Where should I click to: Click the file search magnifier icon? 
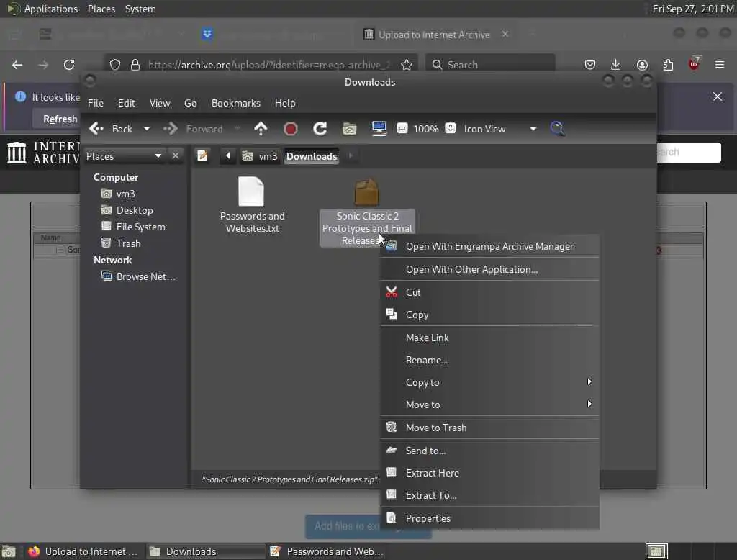coord(558,129)
